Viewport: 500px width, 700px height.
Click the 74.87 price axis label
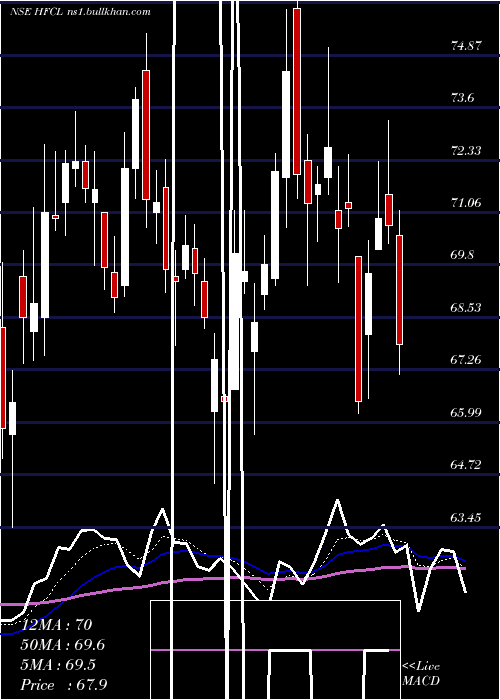click(x=467, y=46)
